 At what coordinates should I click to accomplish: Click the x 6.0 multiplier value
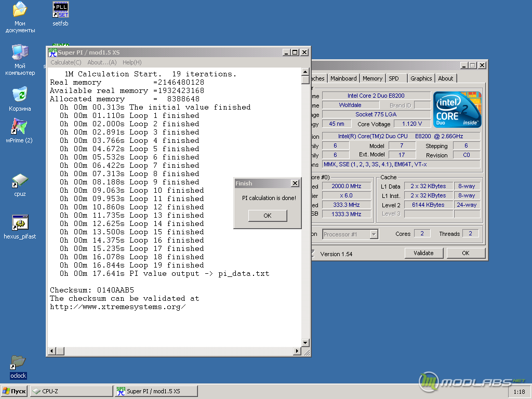[x=346, y=195]
